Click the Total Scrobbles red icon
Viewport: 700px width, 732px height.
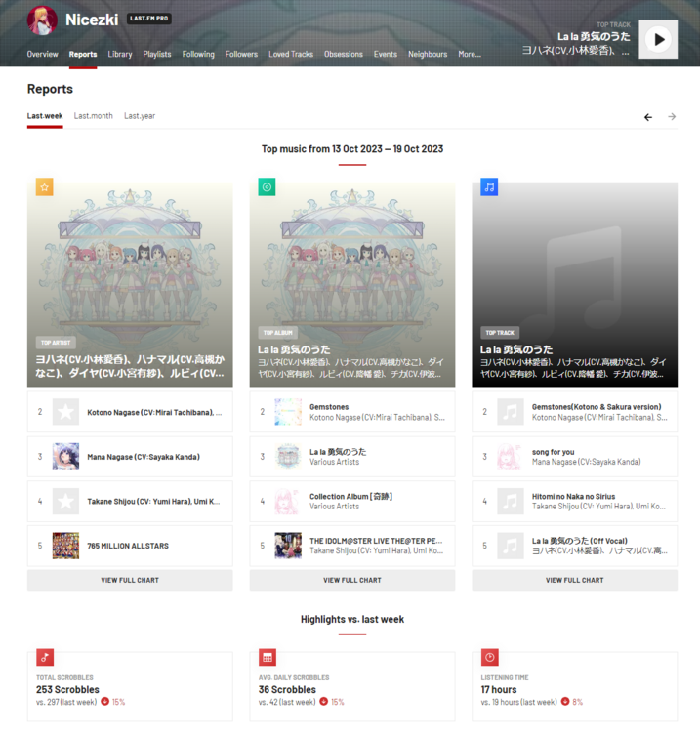pyautogui.click(x=45, y=657)
